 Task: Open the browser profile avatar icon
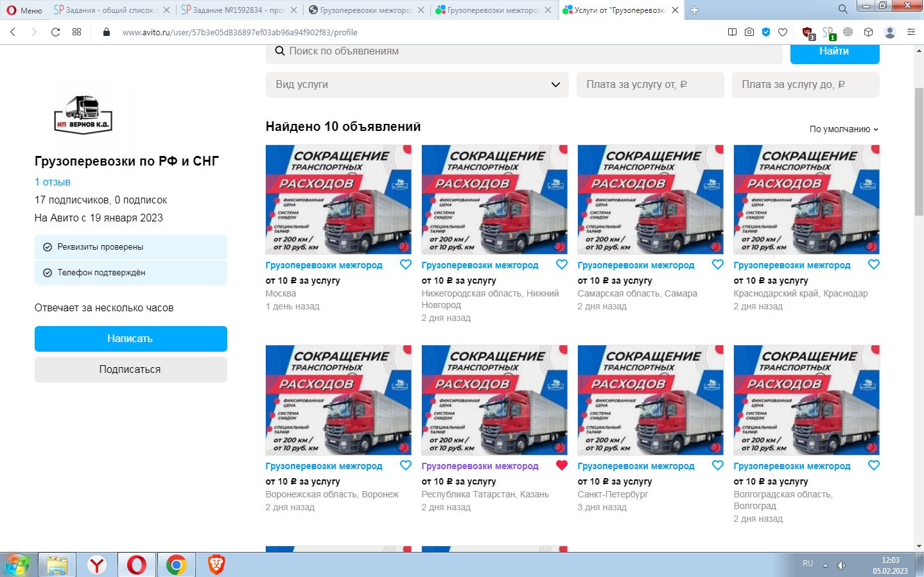pyautogui.click(x=890, y=32)
